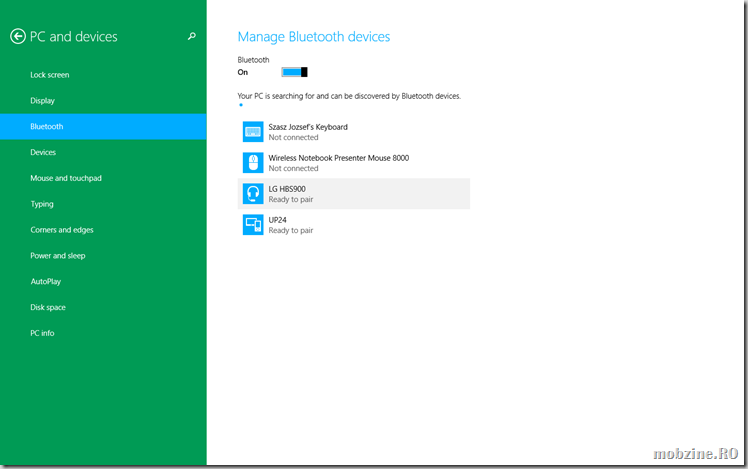
Task: Open AutoPlay settings
Action: [x=46, y=282]
